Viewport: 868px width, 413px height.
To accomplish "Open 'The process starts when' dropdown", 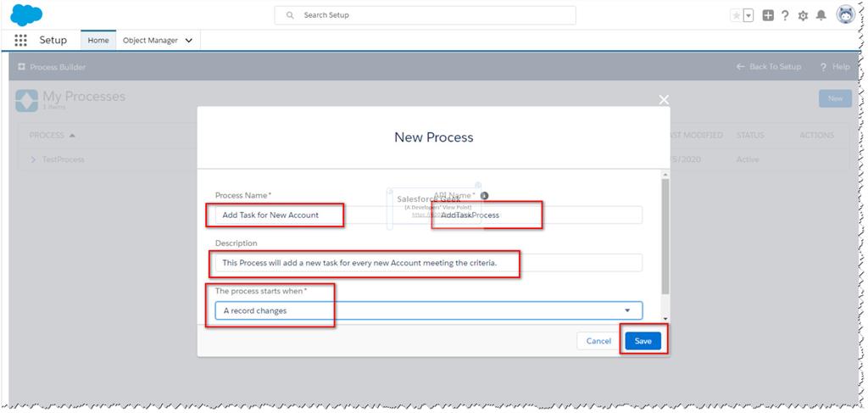I will point(428,310).
